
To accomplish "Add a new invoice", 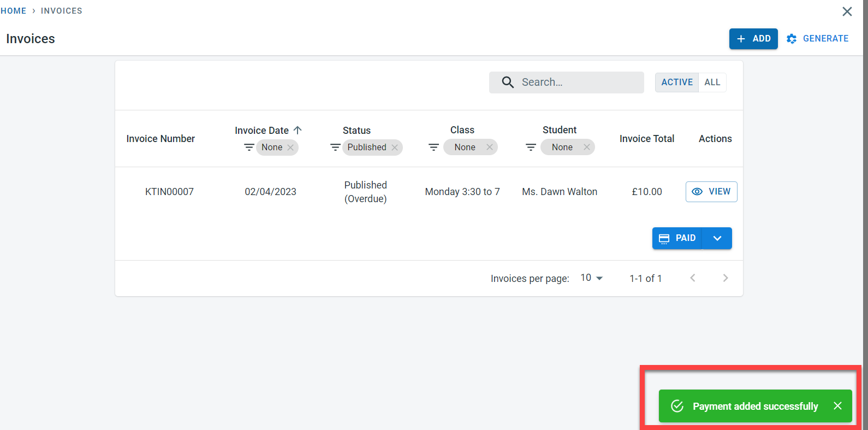I will coord(753,39).
